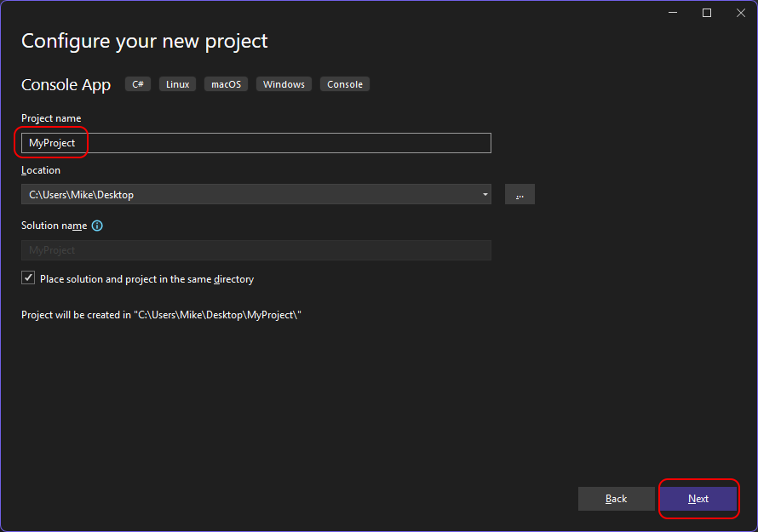Click the Linux platform tag
Screen dimensions: 758x532
[177, 84]
